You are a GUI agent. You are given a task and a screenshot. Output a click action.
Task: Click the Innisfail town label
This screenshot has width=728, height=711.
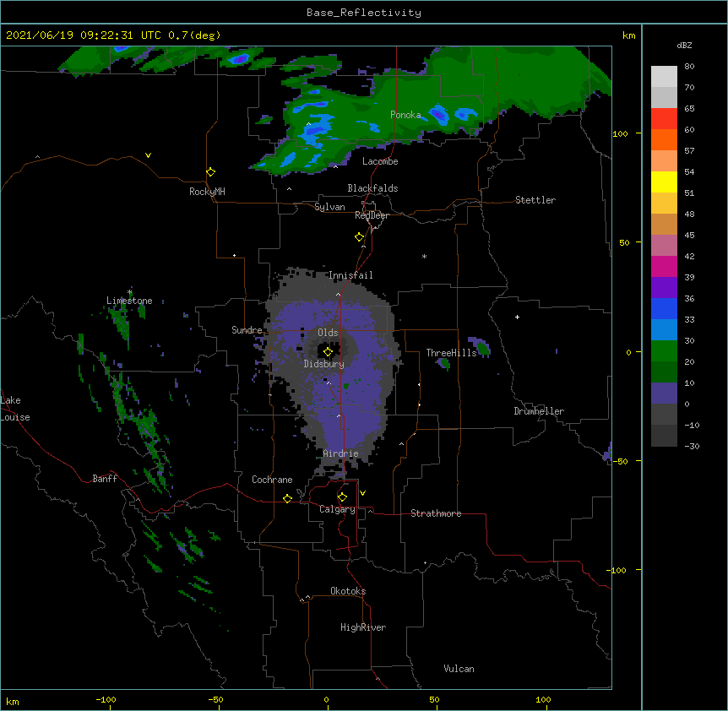pos(350,275)
